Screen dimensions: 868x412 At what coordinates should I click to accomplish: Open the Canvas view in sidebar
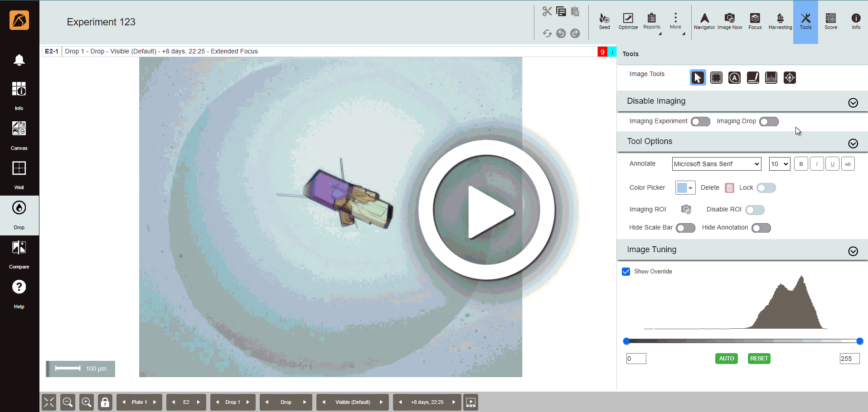(19, 135)
